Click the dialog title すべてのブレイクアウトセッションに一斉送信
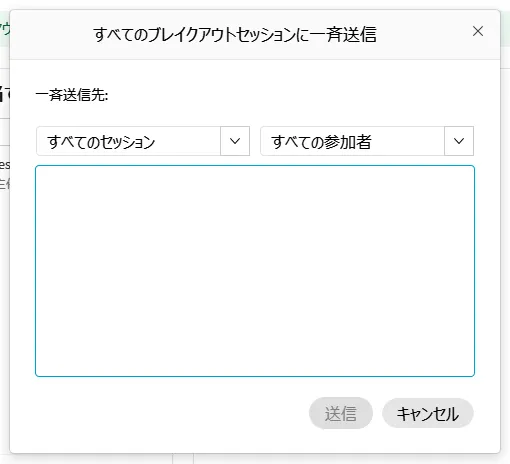This screenshot has height=464, width=510. [x=235, y=34]
